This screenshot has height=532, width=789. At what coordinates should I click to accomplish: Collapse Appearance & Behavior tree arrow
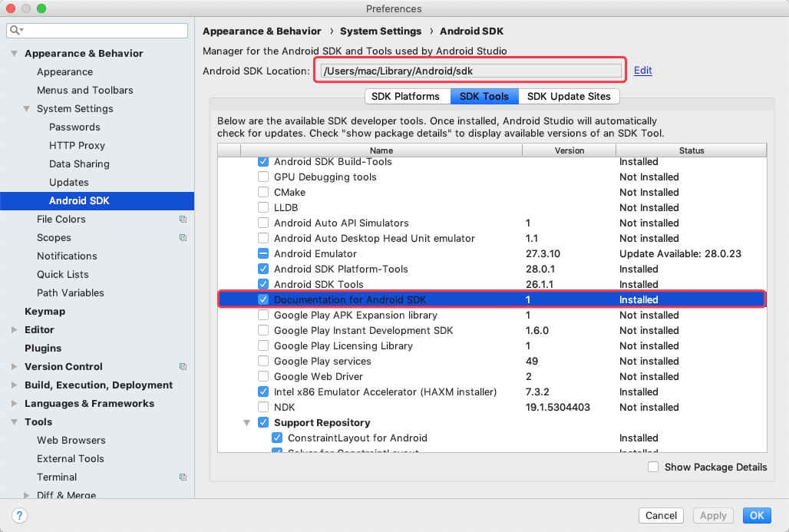click(x=14, y=53)
